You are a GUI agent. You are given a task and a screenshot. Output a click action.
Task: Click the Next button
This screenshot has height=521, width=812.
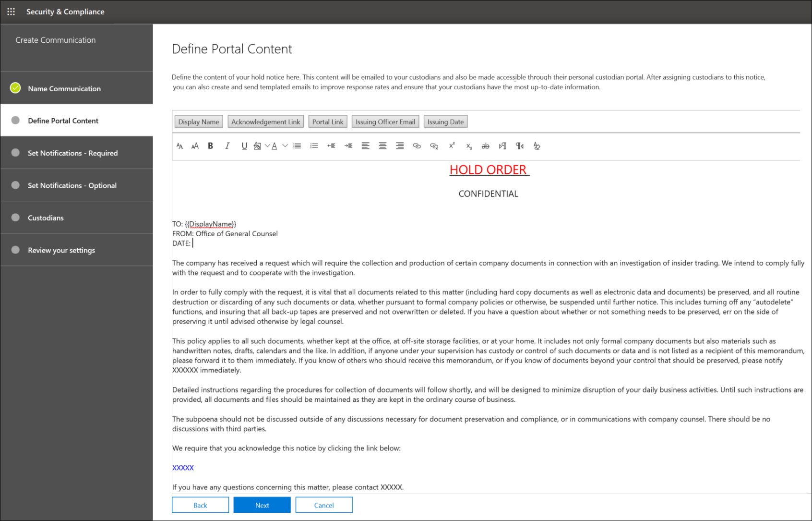[x=262, y=505]
